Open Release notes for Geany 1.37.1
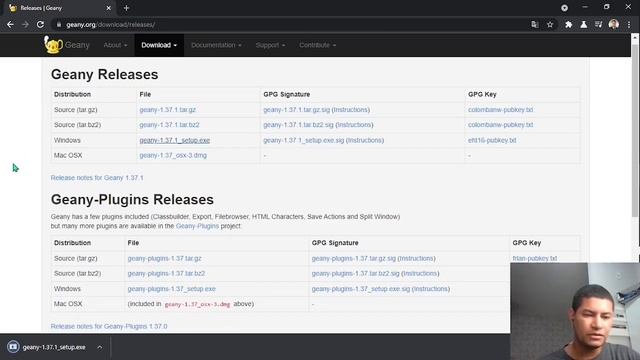This screenshot has width=640, height=360. coord(97,178)
